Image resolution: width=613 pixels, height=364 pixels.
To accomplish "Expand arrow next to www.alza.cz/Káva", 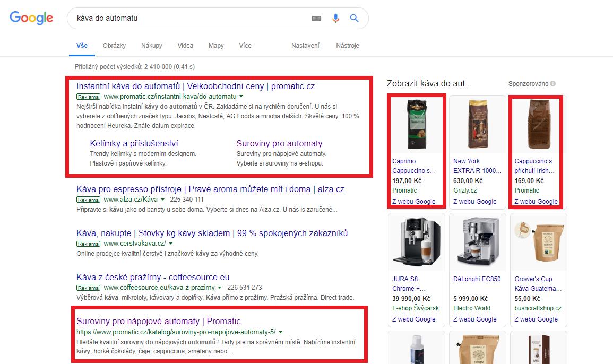I will pyautogui.click(x=162, y=200).
